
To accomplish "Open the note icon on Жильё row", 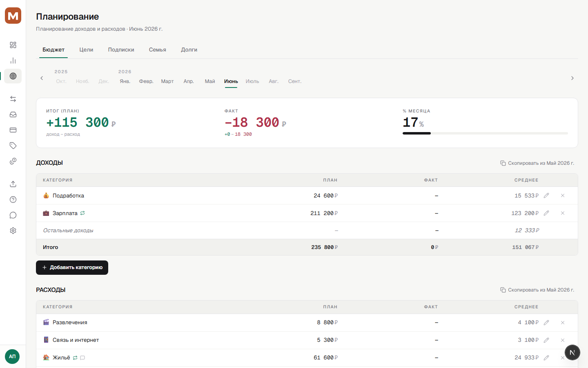I will [82, 358].
